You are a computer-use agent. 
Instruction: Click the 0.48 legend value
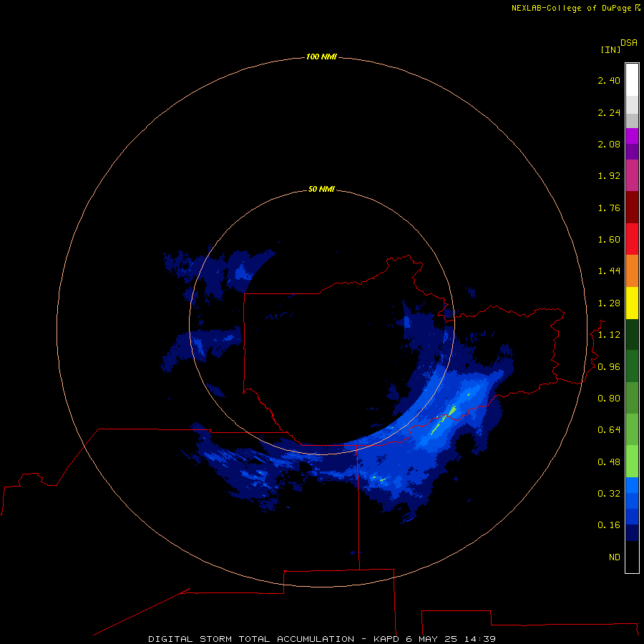(609, 462)
